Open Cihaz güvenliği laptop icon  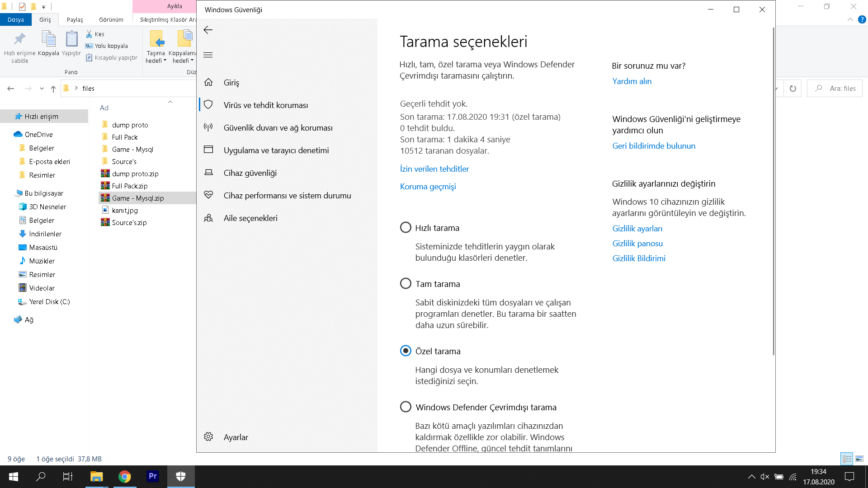click(x=208, y=173)
